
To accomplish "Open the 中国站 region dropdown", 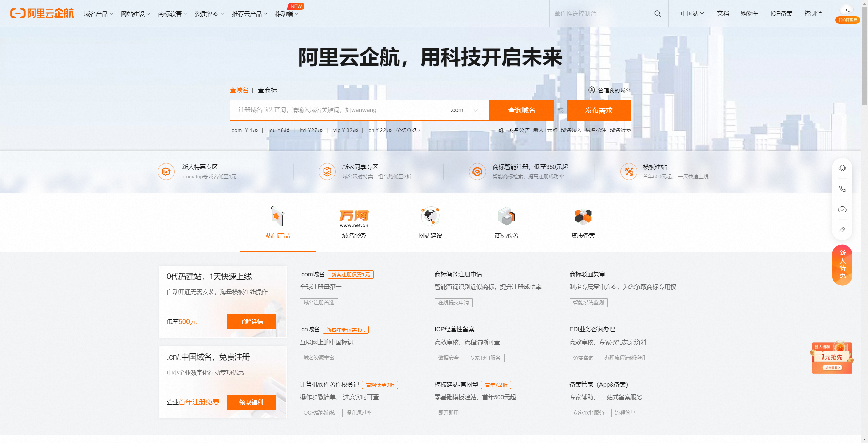I will [x=692, y=14].
